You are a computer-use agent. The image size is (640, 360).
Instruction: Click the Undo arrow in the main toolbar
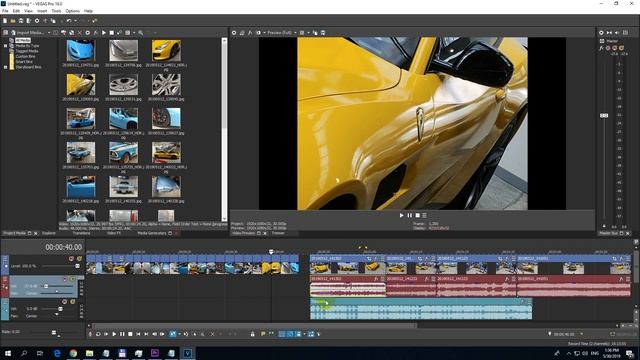tap(69, 21)
